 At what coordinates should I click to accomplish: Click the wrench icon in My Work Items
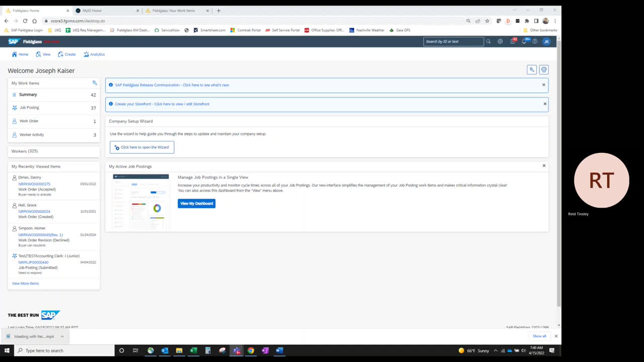click(x=95, y=83)
